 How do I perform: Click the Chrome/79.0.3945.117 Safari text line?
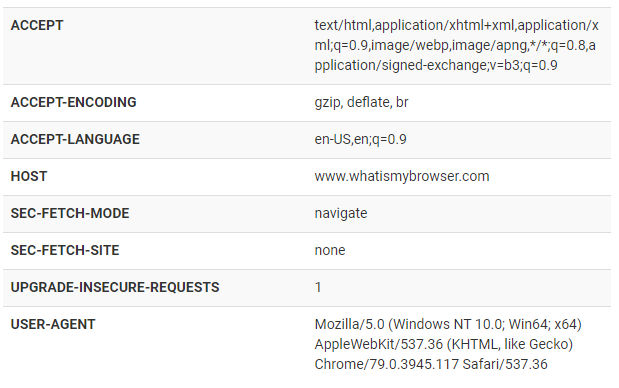click(x=431, y=364)
